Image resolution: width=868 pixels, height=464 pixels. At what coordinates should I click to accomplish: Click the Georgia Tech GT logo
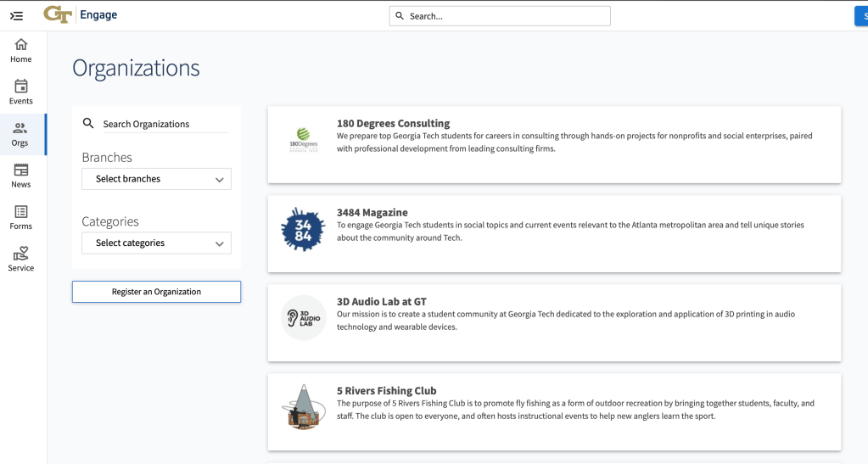59,15
